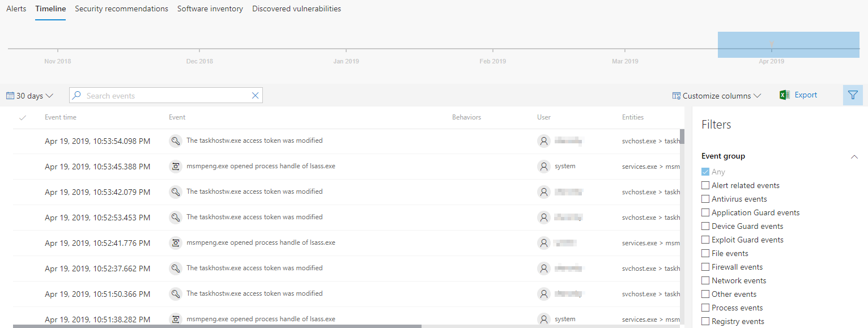The height and width of the screenshot is (328, 868).
Task: Enable the Antivirus events checkbox
Action: (705, 199)
